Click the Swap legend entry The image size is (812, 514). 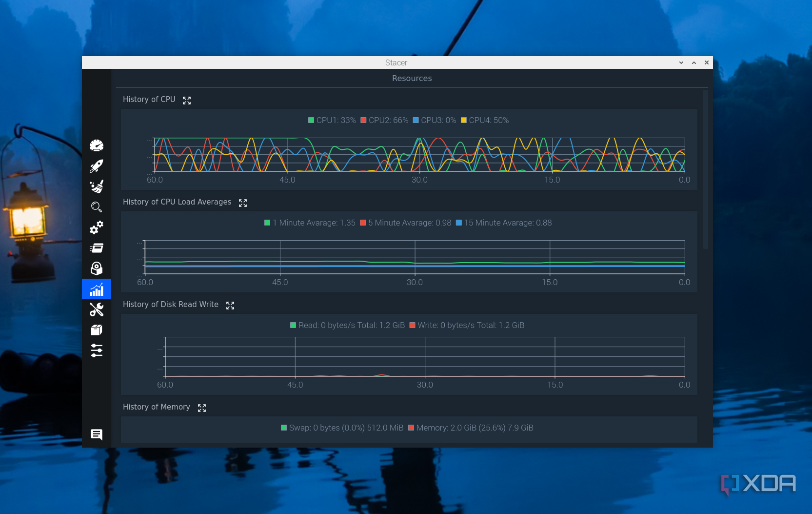click(342, 428)
